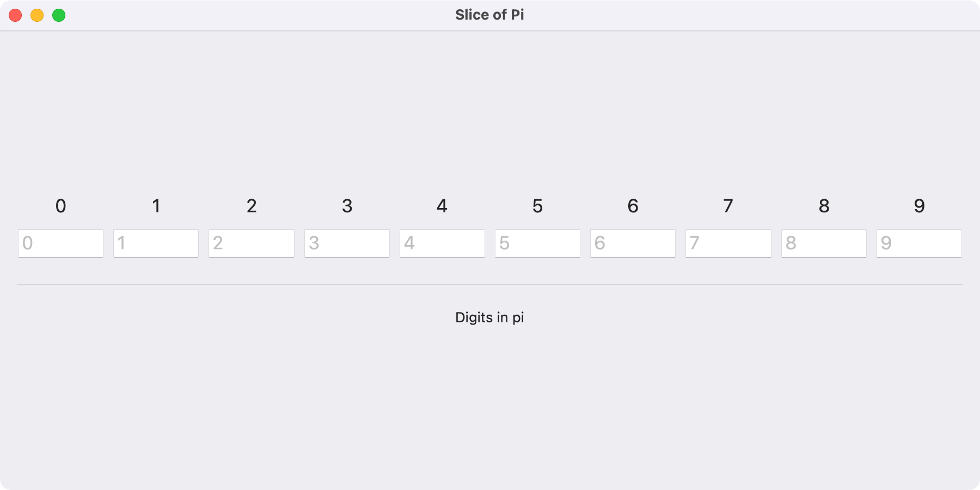Click the text field for digit 3
Viewport: 980px width, 490px height.
(x=347, y=243)
